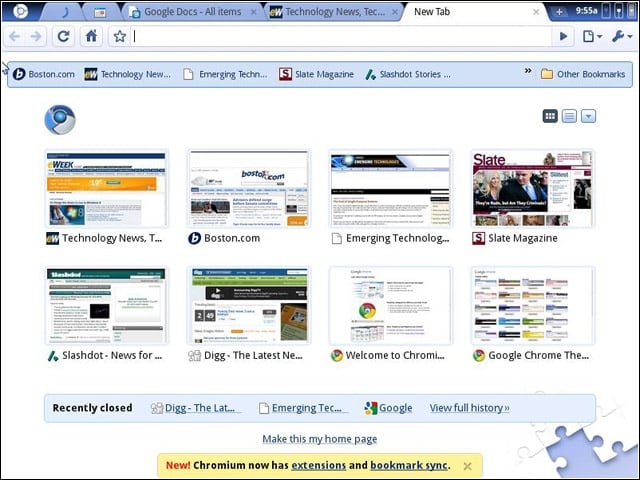Open View full history link
The image size is (640, 480).
(x=469, y=408)
